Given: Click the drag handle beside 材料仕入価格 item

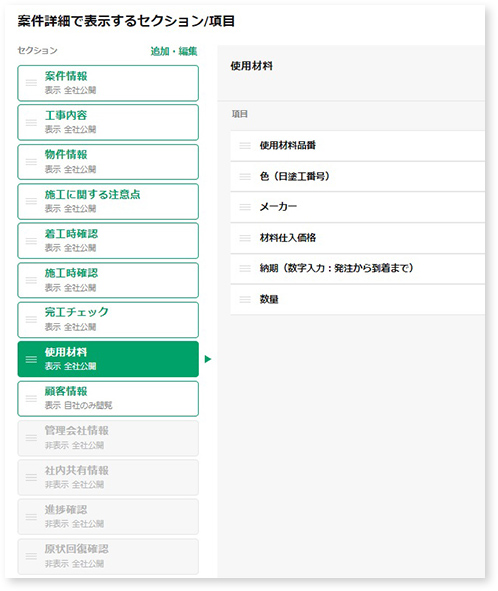Looking at the screenshot, I should 245,238.
